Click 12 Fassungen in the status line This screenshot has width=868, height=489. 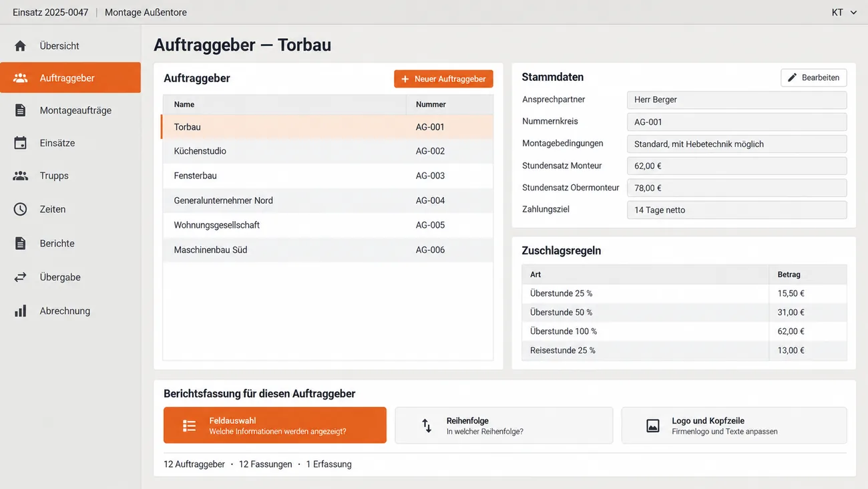point(265,464)
